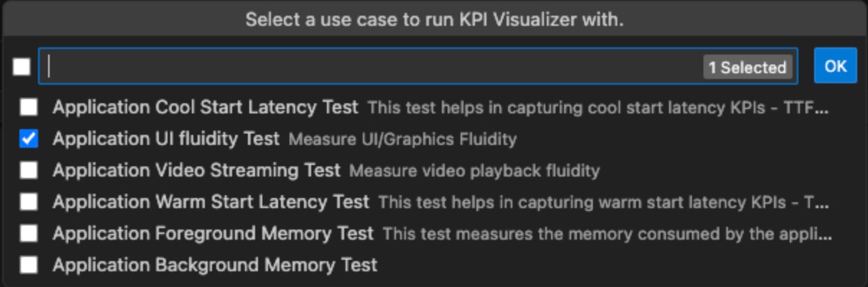Click the "Application Background Memory Test" label

pos(215,265)
